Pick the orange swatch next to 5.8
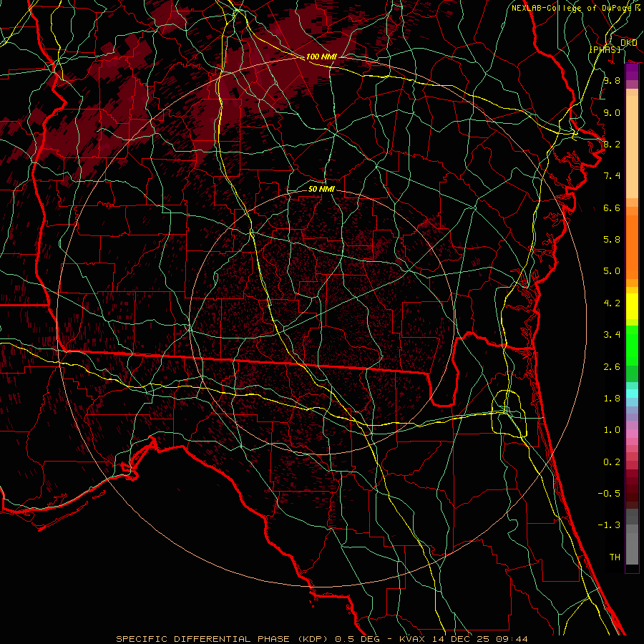 (632, 240)
